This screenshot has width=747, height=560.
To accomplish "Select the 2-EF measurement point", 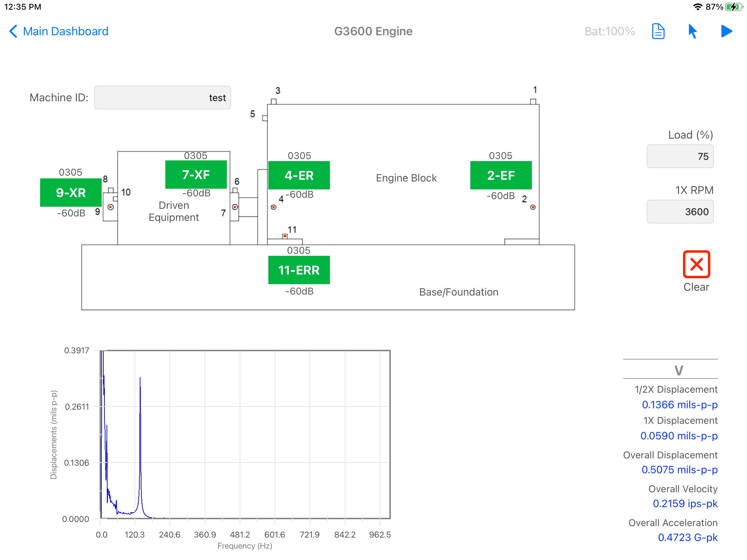I will [x=501, y=175].
